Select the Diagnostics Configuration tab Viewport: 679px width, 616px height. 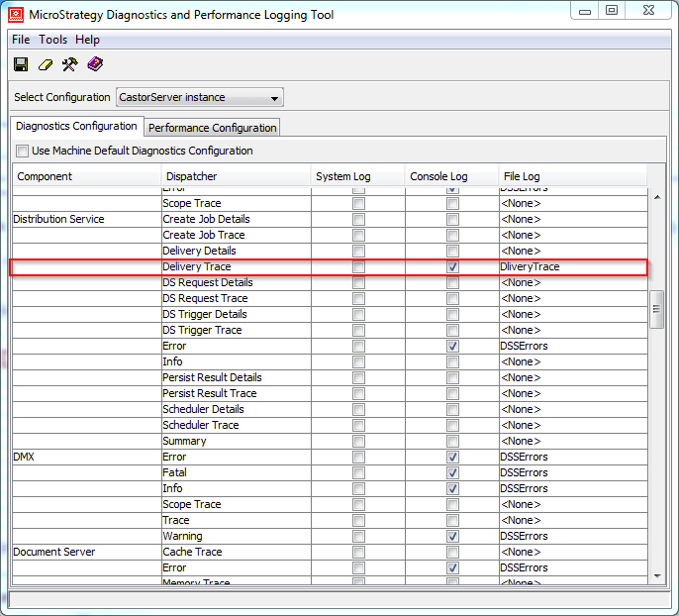click(x=76, y=126)
